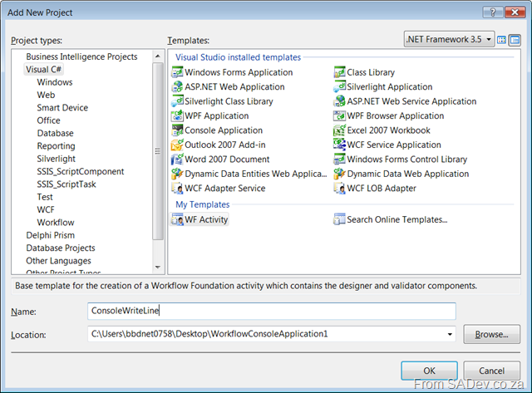Select the Other Languages node

pyautogui.click(x=58, y=261)
